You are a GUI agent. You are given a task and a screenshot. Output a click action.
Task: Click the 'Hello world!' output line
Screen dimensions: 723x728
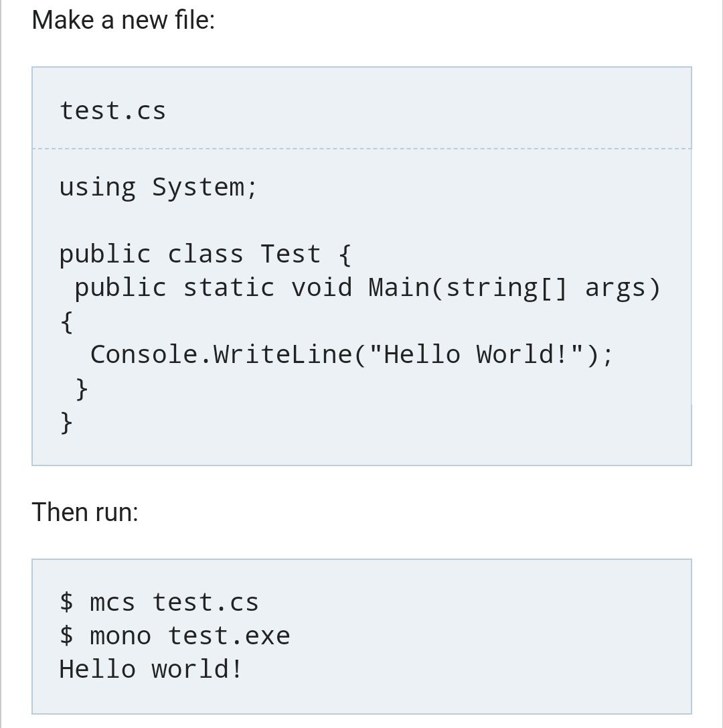151,669
